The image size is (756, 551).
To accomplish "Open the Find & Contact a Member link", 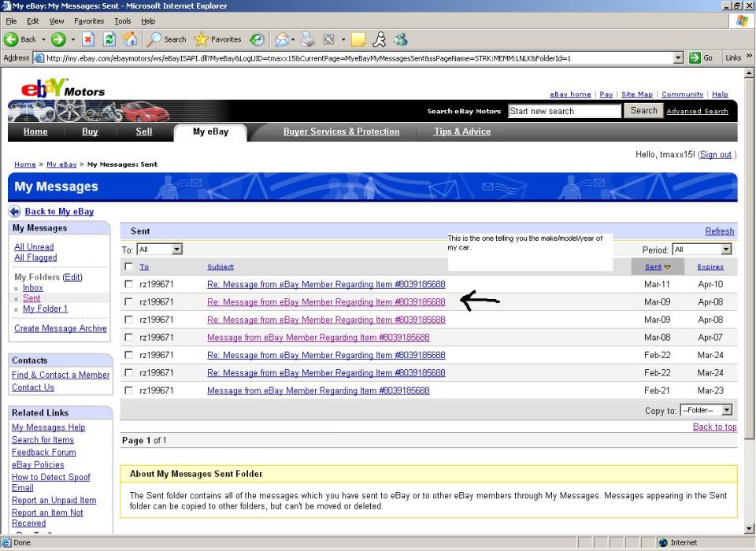I will [61, 375].
